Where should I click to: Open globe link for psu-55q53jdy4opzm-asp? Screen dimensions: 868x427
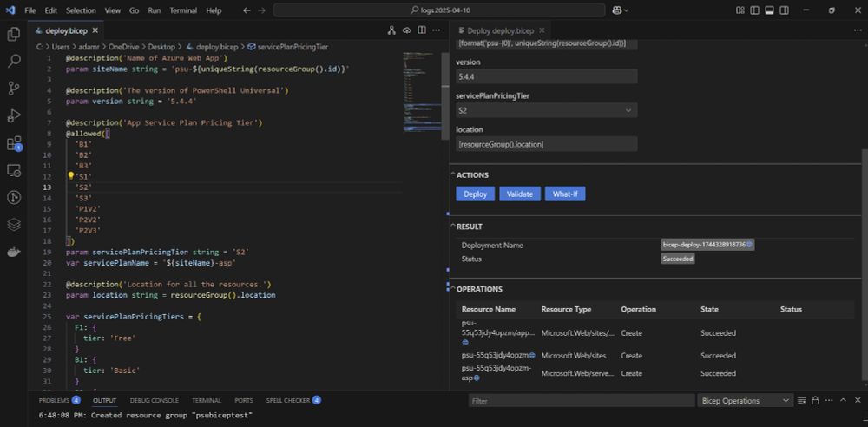click(476, 378)
